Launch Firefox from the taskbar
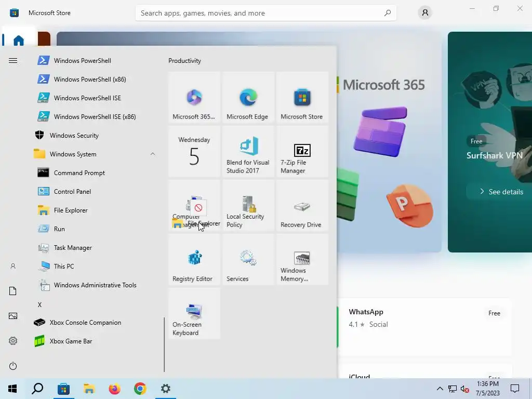Image resolution: width=532 pixels, height=399 pixels. (x=114, y=389)
